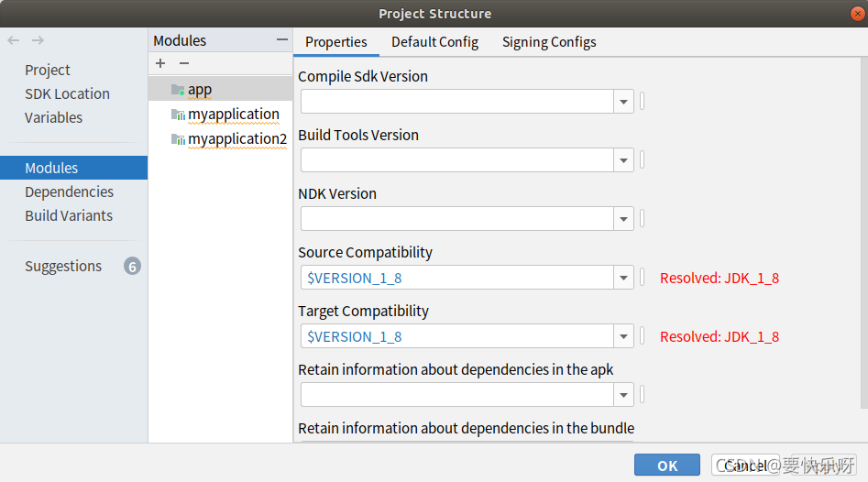The height and width of the screenshot is (482, 868).
Task: Remove selected module with minus icon
Action: (x=184, y=63)
